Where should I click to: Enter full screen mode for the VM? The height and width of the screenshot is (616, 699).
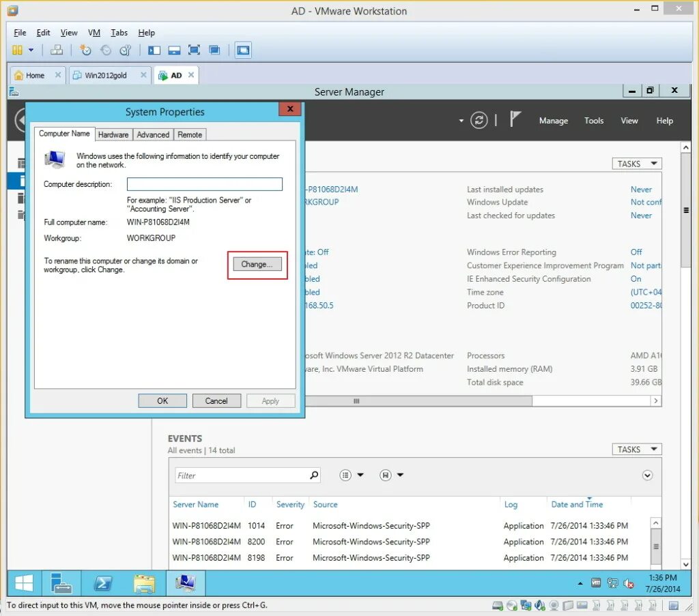[x=194, y=49]
